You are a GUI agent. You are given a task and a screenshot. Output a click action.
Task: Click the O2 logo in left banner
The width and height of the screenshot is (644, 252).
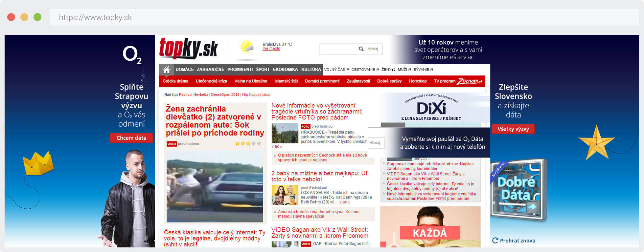pos(132,54)
